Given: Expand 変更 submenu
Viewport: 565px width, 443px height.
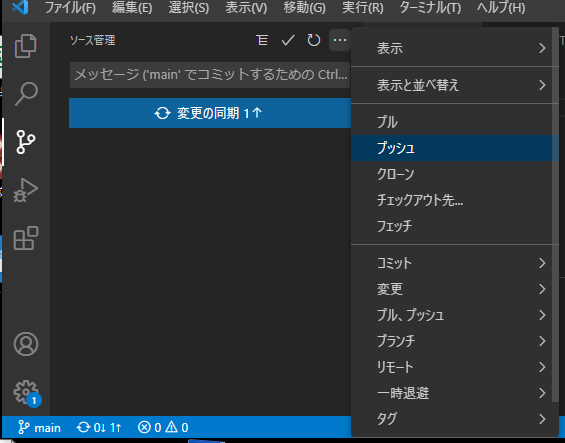Looking at the screenshot, I should pos(452,289).
